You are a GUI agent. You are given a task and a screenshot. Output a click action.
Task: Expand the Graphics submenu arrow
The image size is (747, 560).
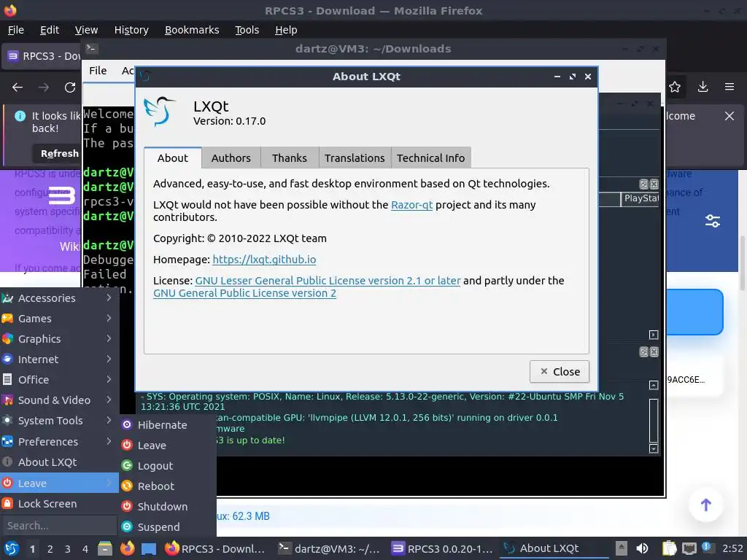tap(109, 338)
